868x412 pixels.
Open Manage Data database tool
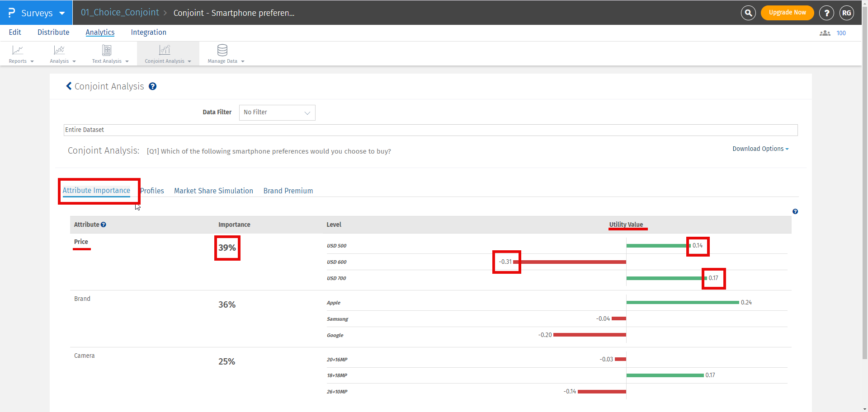point(226,54)
